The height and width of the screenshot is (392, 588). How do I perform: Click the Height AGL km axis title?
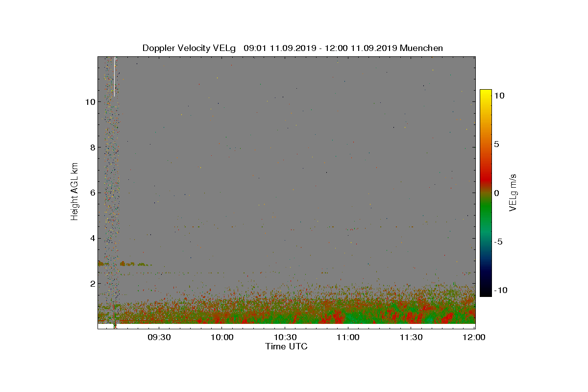[x=74, y=192]
